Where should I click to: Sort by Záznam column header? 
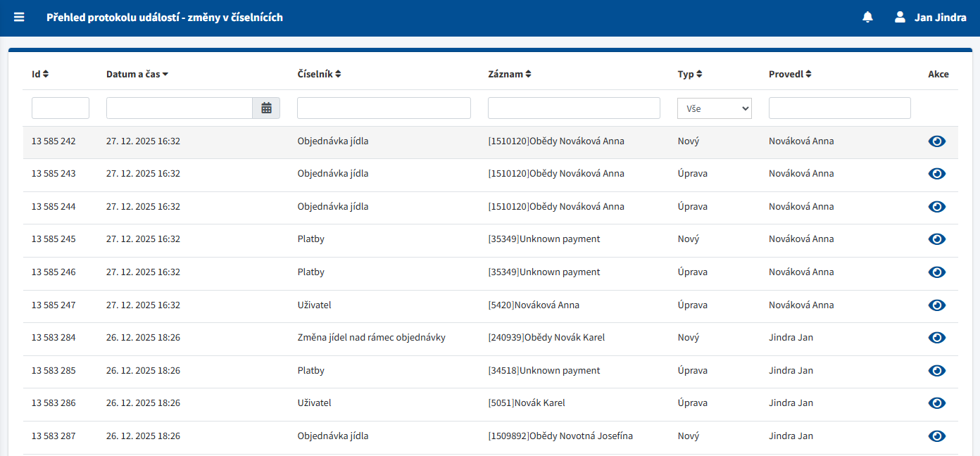(510, 75)
